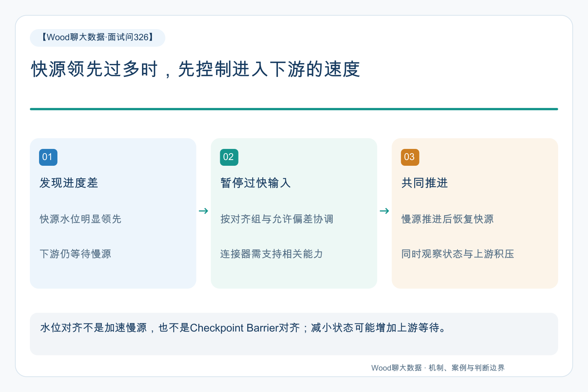Viewport: 588px width, 392px height.
Task: Select the heading 共同推进
Action: pos(425,183)
